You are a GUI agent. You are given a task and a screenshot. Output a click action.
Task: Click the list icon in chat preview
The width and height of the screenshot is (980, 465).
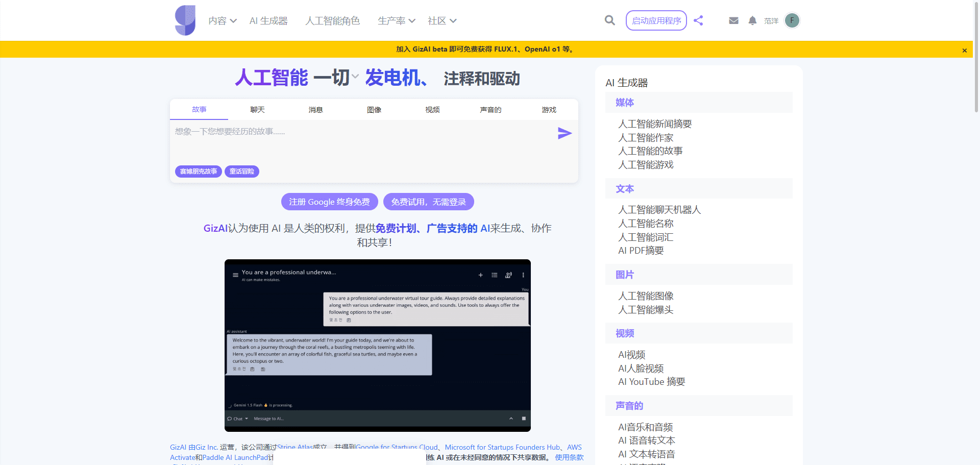click(x=495, y=275)
